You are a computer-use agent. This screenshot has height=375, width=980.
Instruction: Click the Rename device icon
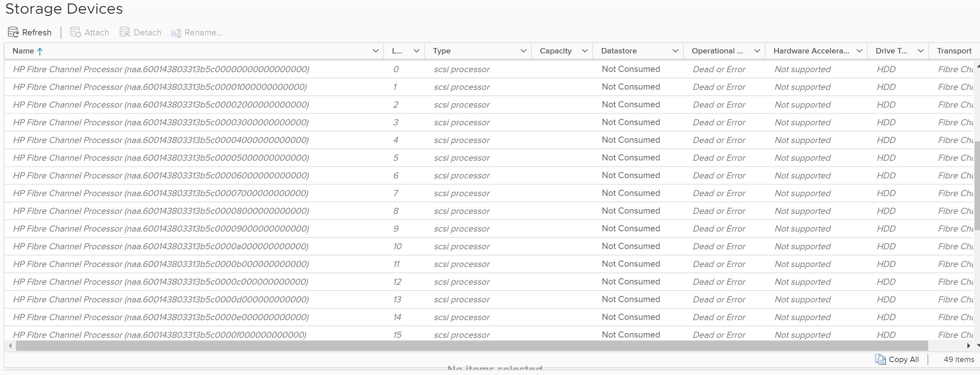tap(176, 33)
